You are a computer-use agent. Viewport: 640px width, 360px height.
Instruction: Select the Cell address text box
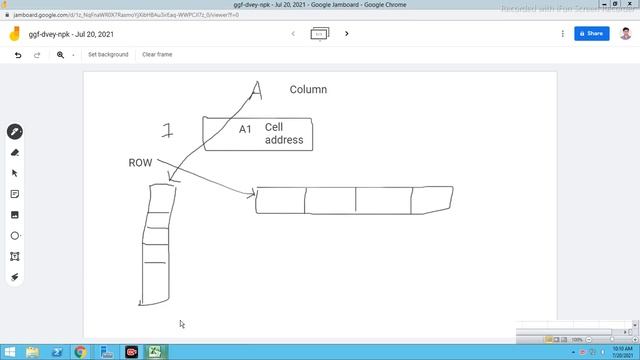click(284, 133)
